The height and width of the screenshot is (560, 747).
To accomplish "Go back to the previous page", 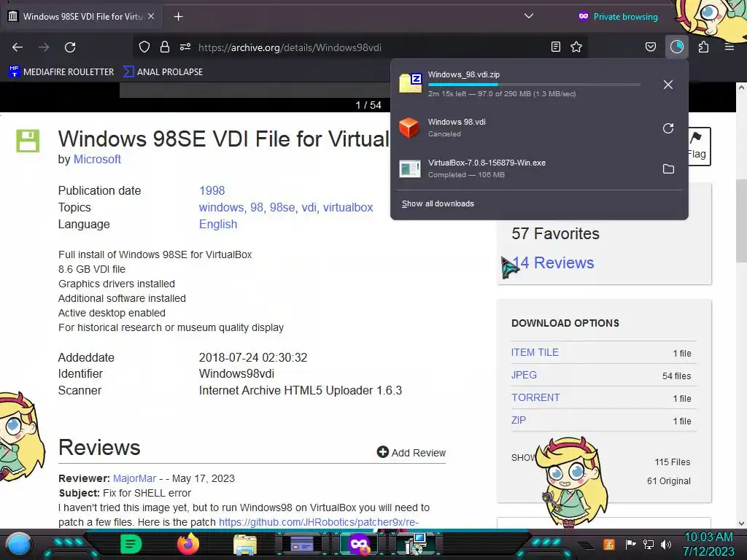I will [18, 47].
